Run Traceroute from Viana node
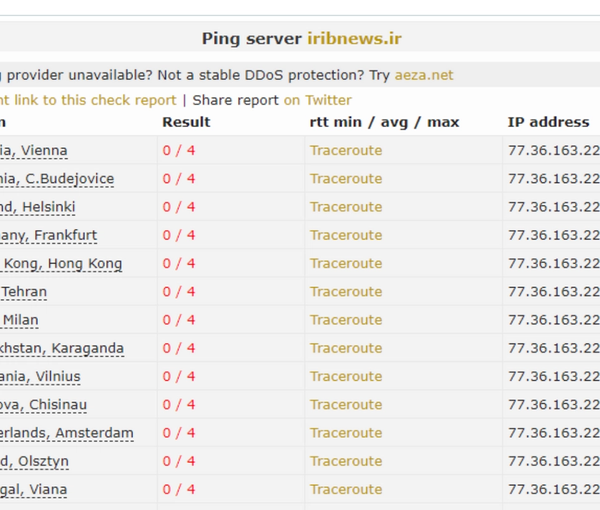Screen dimensions: 600x510 (346, 490)
